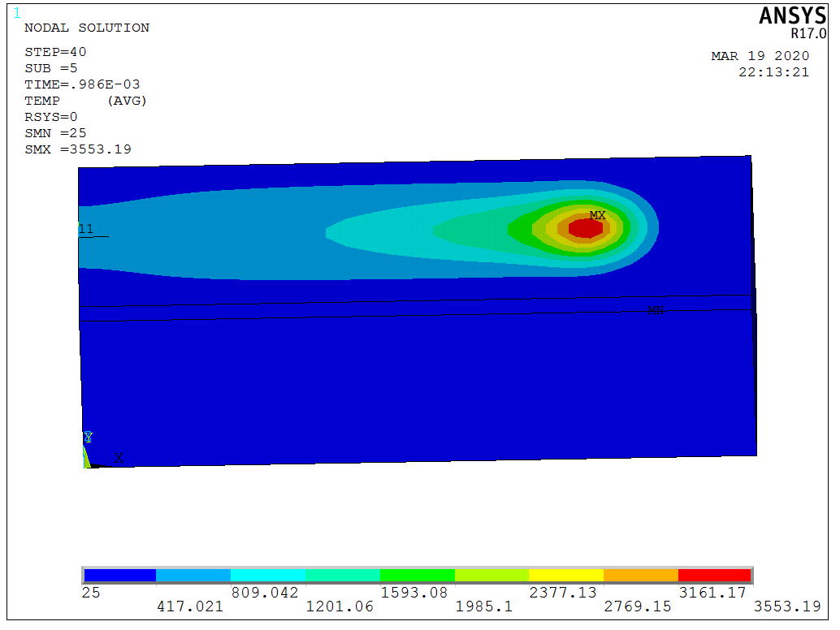
Task: Click the yellow legend color band
Action: 565,576
